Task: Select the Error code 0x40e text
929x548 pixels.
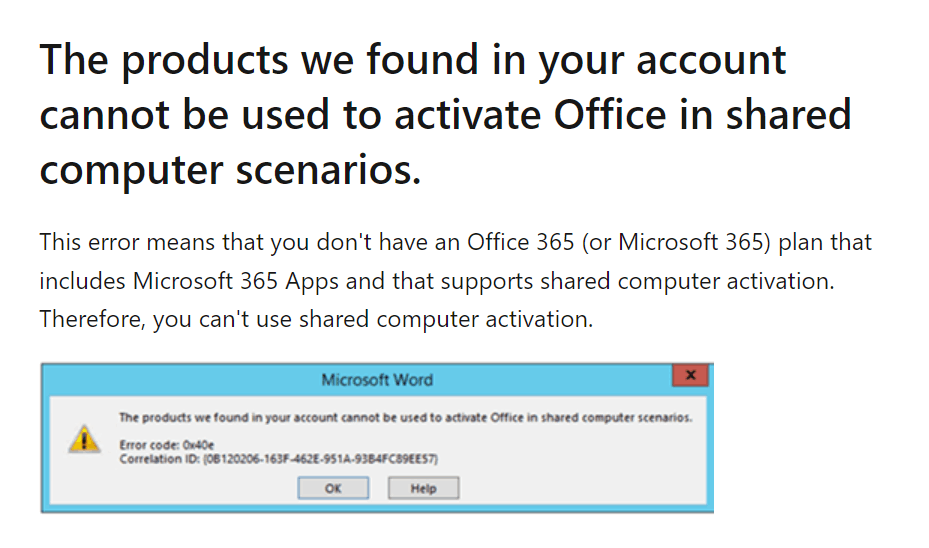Action: pos(166,444)
